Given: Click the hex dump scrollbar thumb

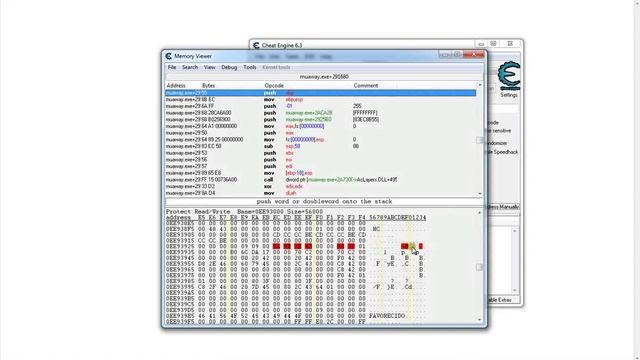Looking at the screenshot, I should (480, 267).
